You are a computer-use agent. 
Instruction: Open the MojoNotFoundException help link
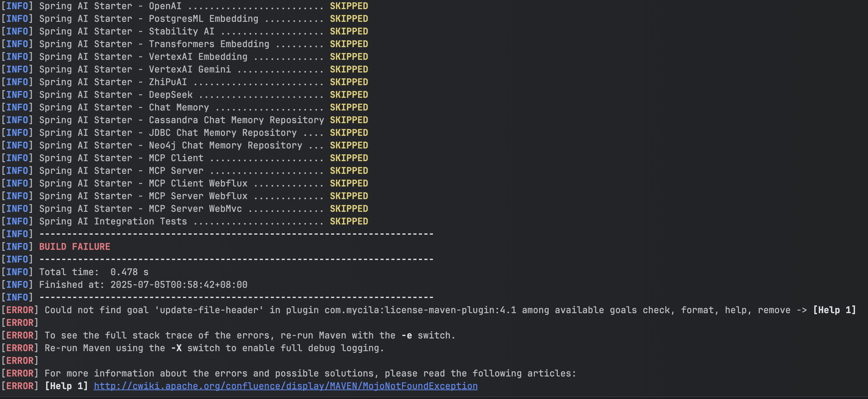(286, 386)
